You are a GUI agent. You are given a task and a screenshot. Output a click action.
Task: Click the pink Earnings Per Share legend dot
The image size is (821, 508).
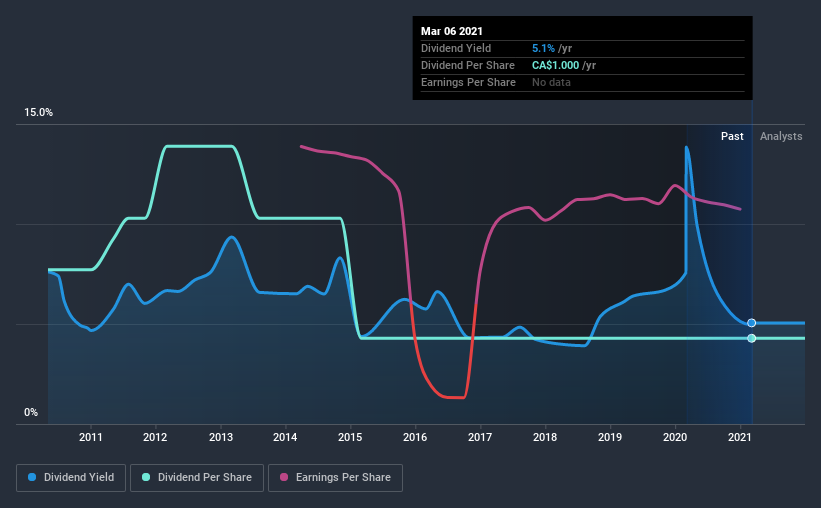coord(284,477)
